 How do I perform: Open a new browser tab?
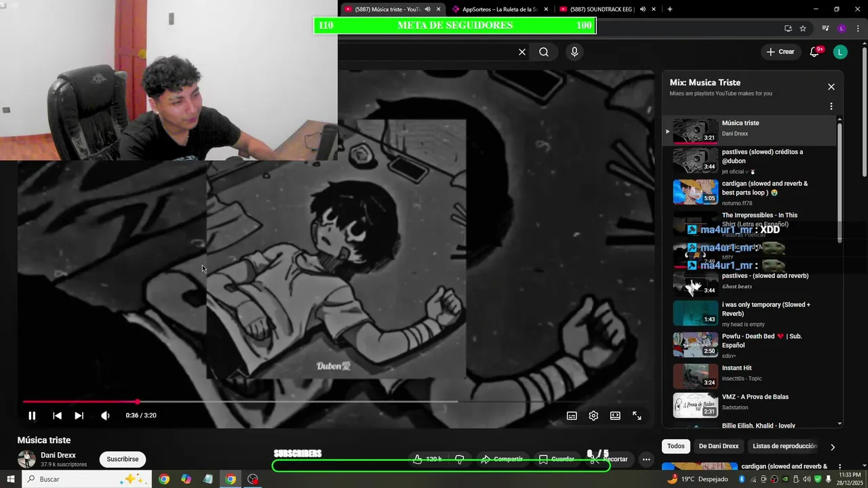[x=670, y=9]
